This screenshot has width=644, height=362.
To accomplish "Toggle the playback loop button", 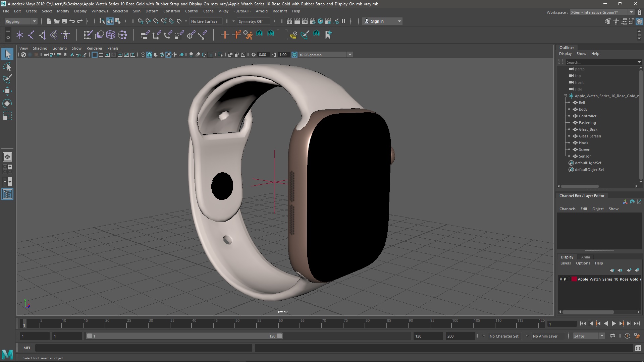I will 612,336.
